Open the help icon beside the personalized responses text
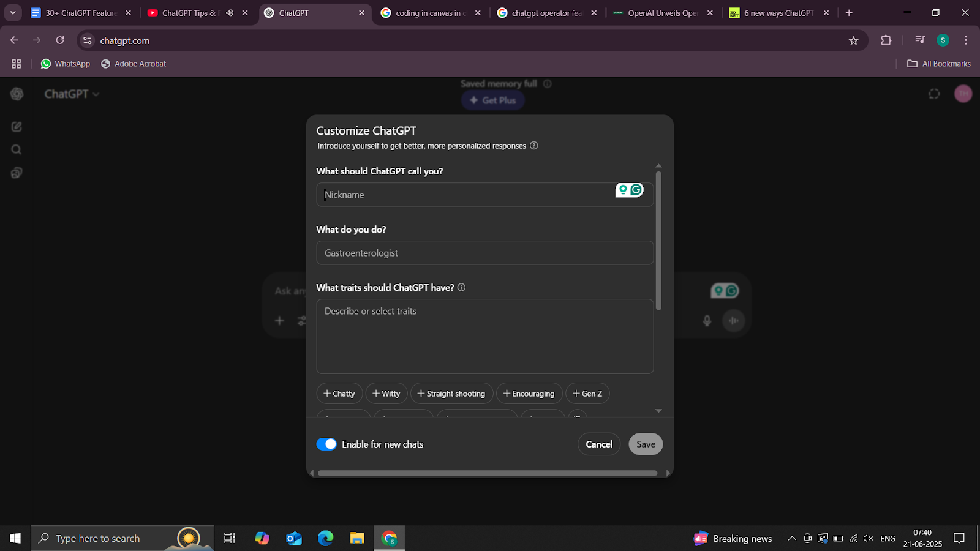Screen dimensions: 980x551 click(x=534, y=145)
